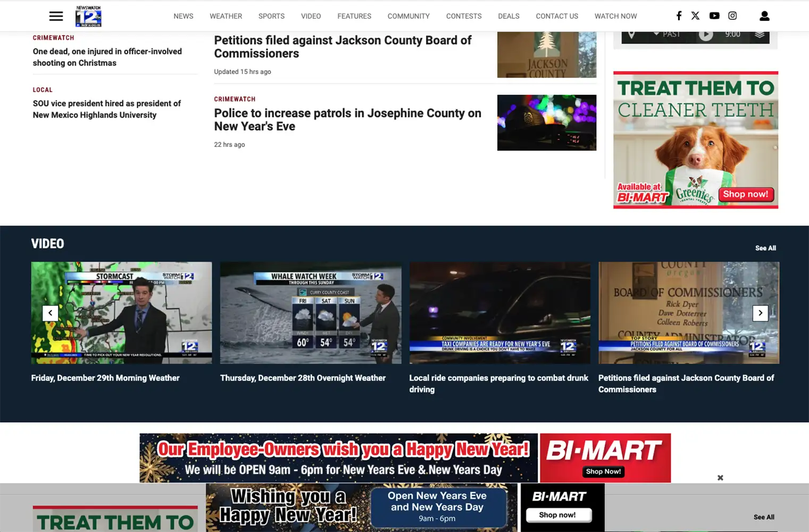Show previous videos with the left carousel arrow
Viewport: 809px width, 532px height.
tap(50, 313)
